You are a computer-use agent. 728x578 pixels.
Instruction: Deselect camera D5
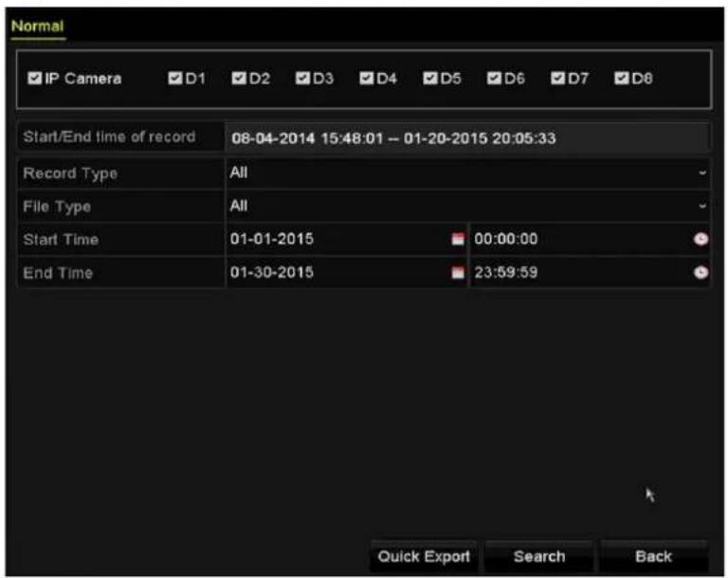pos(430,78)
